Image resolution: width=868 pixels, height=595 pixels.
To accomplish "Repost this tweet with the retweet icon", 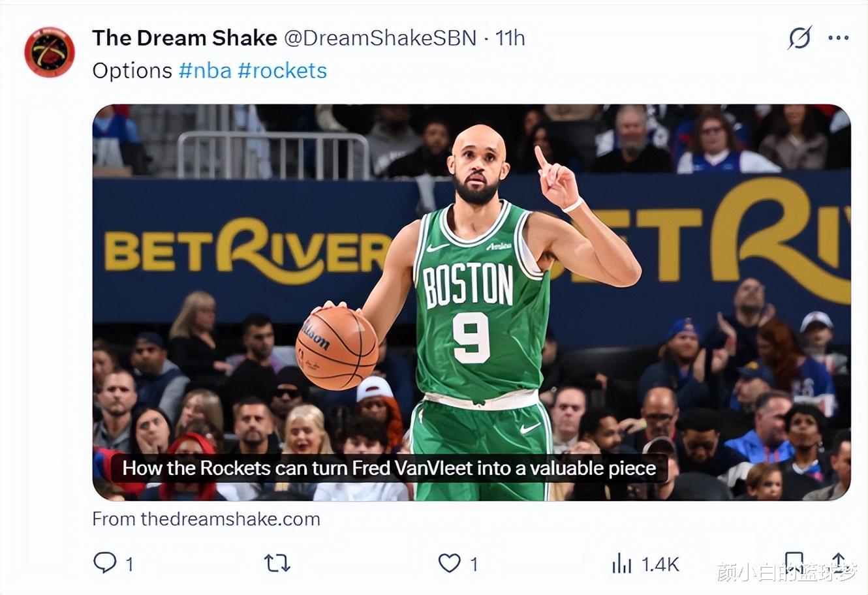I will point(277,563).
